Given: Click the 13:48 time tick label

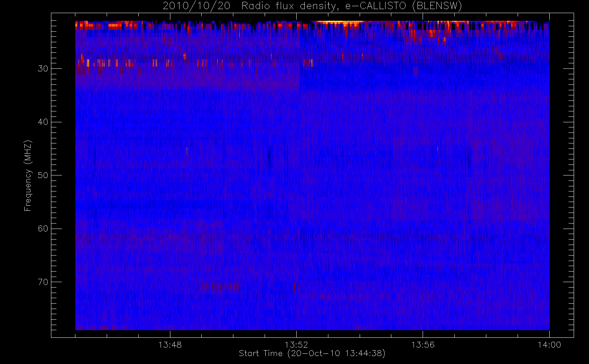Looking at the screenshot, I should tap(170, 345).
